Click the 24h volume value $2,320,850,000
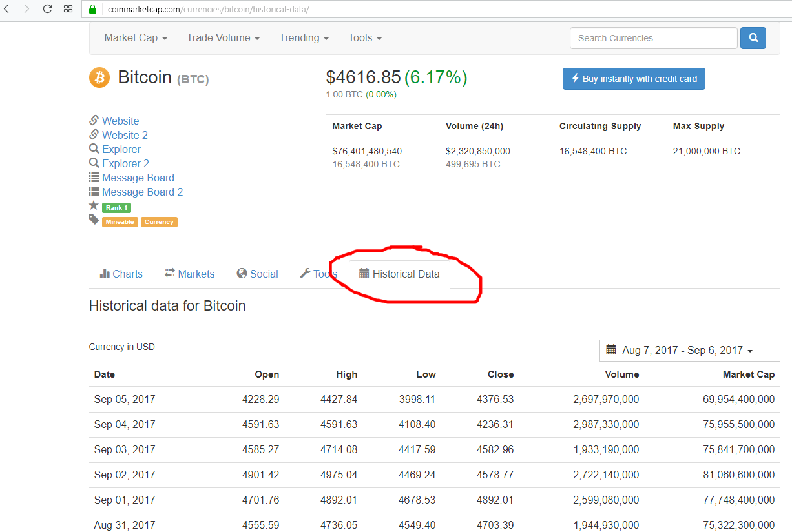This screenshot has width=792, height=532. 478,151
